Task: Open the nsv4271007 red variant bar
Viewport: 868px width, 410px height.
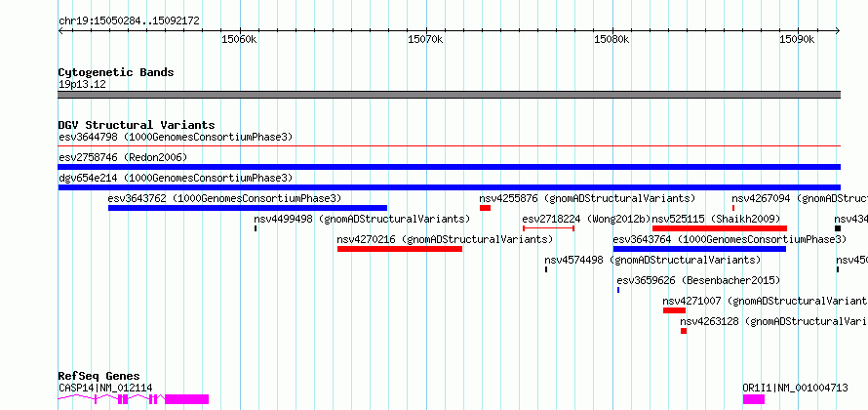Action: point(674,310)
